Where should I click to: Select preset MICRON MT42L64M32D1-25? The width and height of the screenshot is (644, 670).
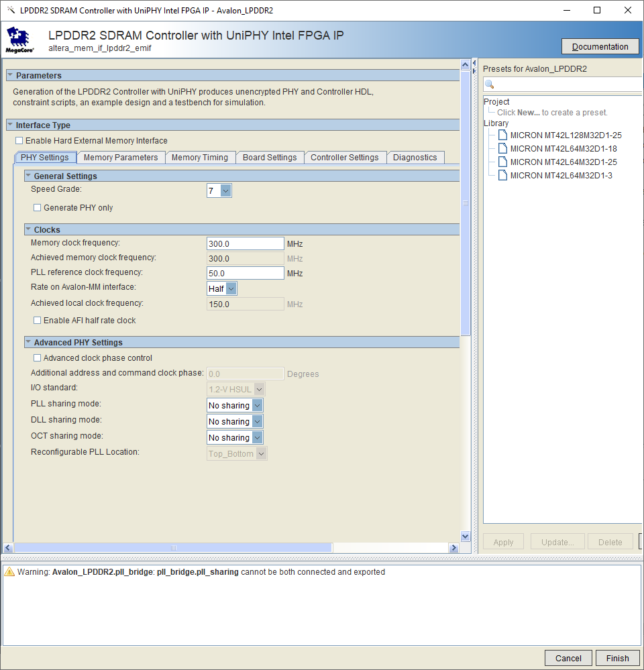[x=563, y=162]
